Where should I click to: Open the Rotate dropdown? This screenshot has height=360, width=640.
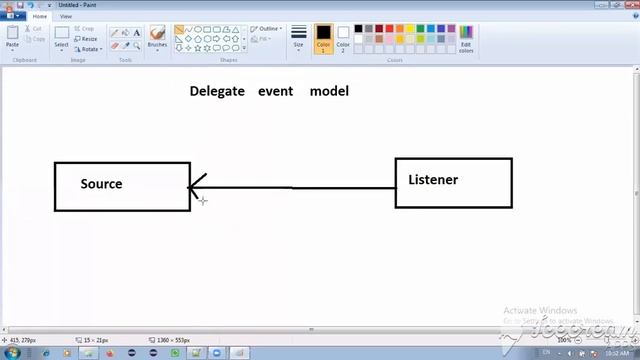click(88, 49)
